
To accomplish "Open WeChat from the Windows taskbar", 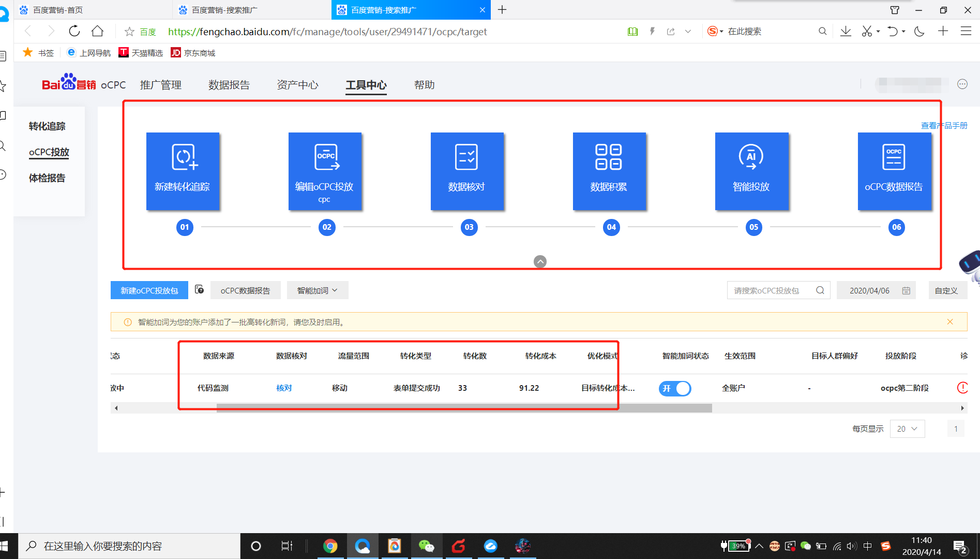I will (426, 546).
